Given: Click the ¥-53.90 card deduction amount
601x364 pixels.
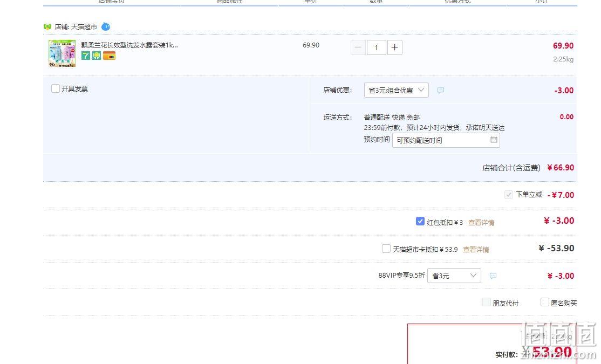Looking at the screenshot, I should (556, 248).
